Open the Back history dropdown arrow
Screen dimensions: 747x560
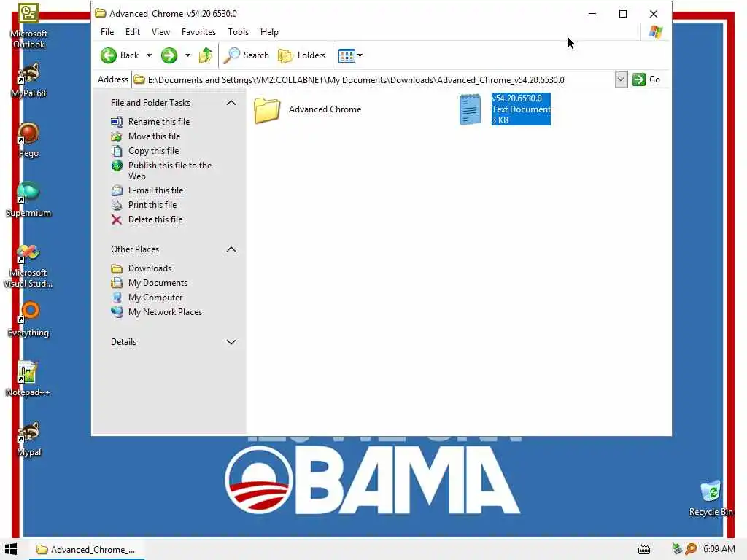pyautogui.click(x=149, y=55)
